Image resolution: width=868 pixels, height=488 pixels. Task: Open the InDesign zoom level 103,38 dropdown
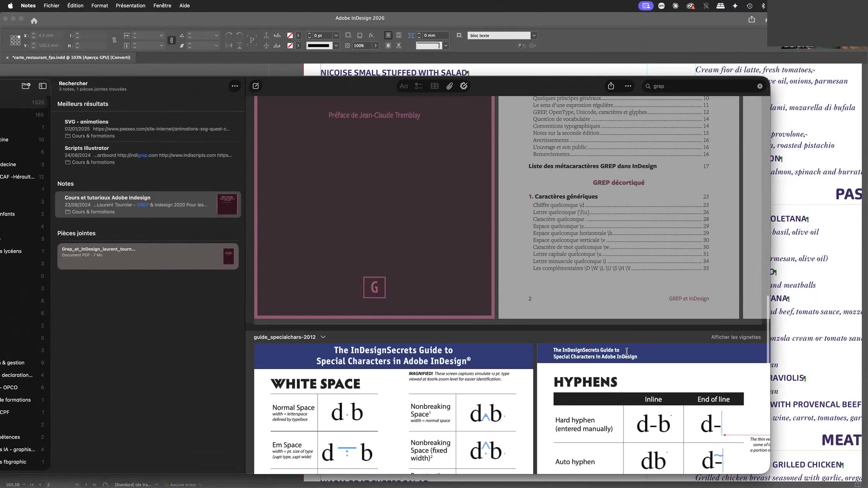[24, 485]
